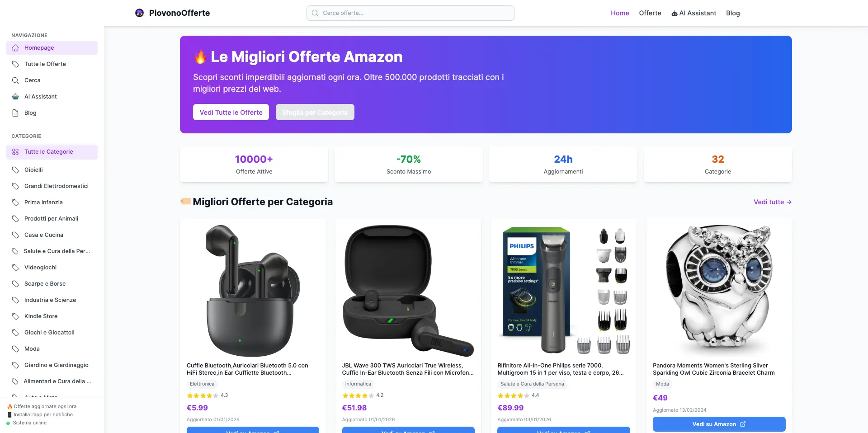Click the tag icon beside Tutte le Offerte
This screenshot has width=868, height=433.
(15, 64)
